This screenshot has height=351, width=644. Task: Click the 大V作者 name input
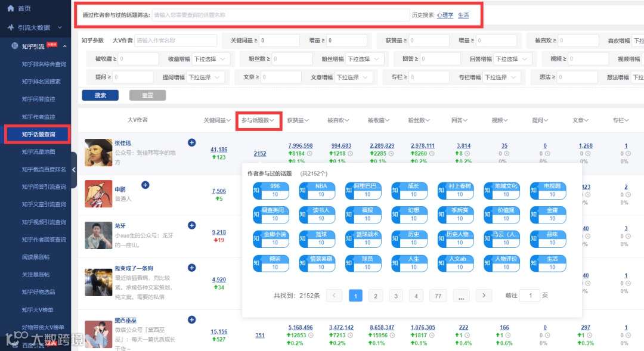(x=175, y=41)
